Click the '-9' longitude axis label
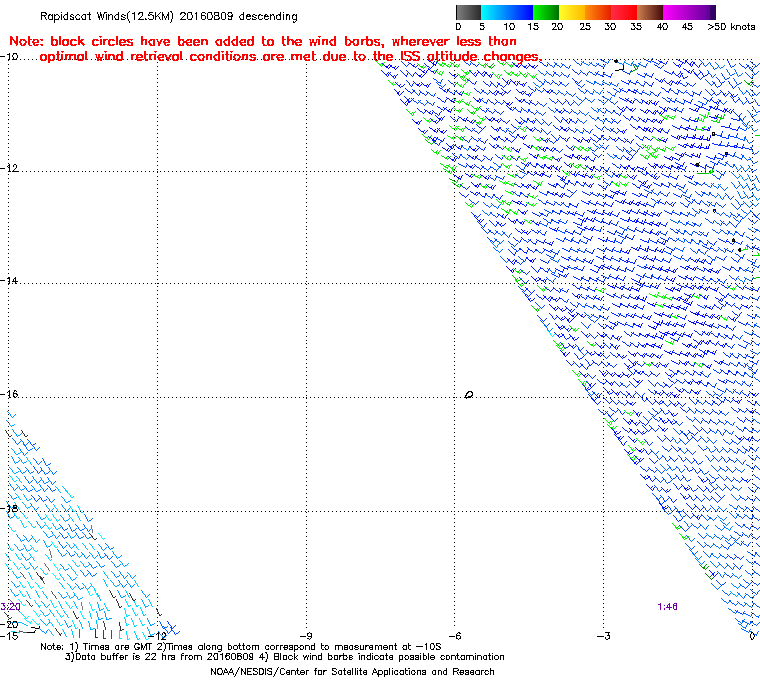Screen dimensions: 760x688 click(305, 636)
